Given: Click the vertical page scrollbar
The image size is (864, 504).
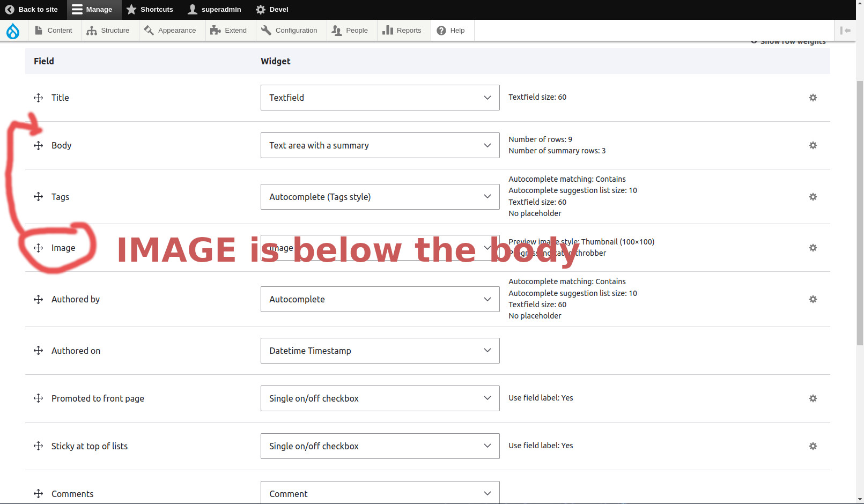Looking at the screenshot, I should tap(860, 214).
